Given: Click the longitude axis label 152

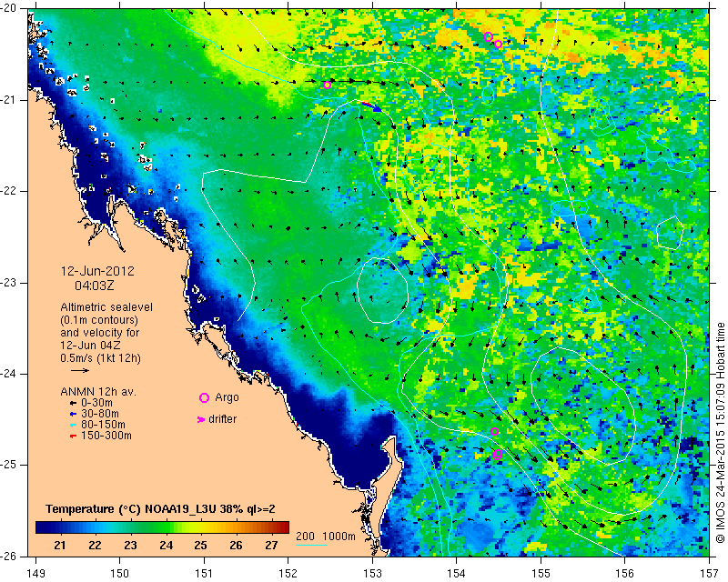Looking at the screenshot, I should [288, 574].
